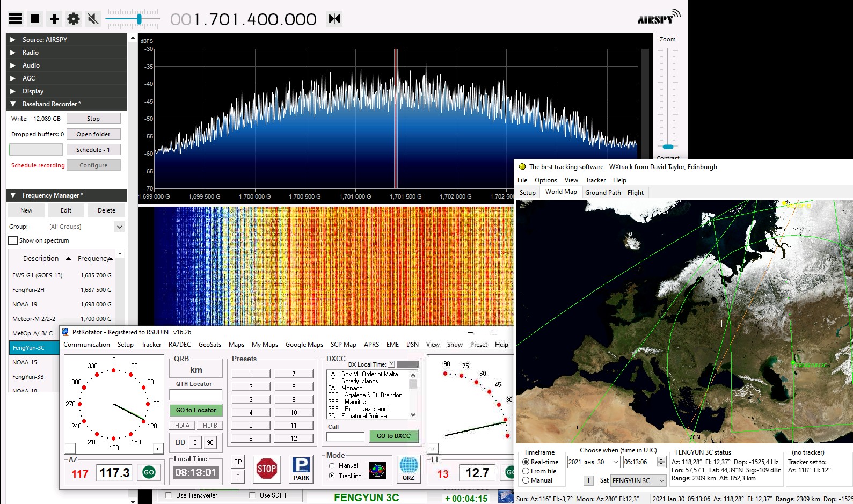Screen dimensions: 853x504
Task: Click preset button 7
Action: (294, 374)
